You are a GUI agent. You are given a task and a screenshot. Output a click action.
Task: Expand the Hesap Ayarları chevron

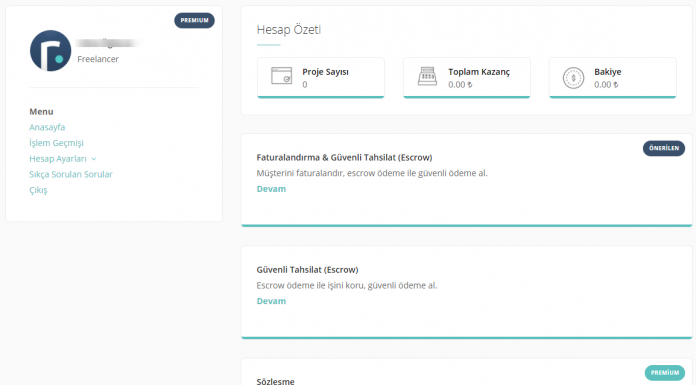click(94, 159)
